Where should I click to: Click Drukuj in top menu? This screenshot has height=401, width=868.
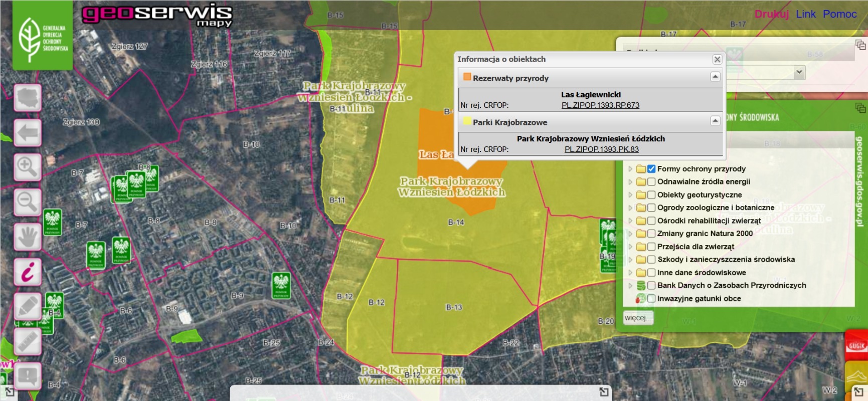point(772,14)
